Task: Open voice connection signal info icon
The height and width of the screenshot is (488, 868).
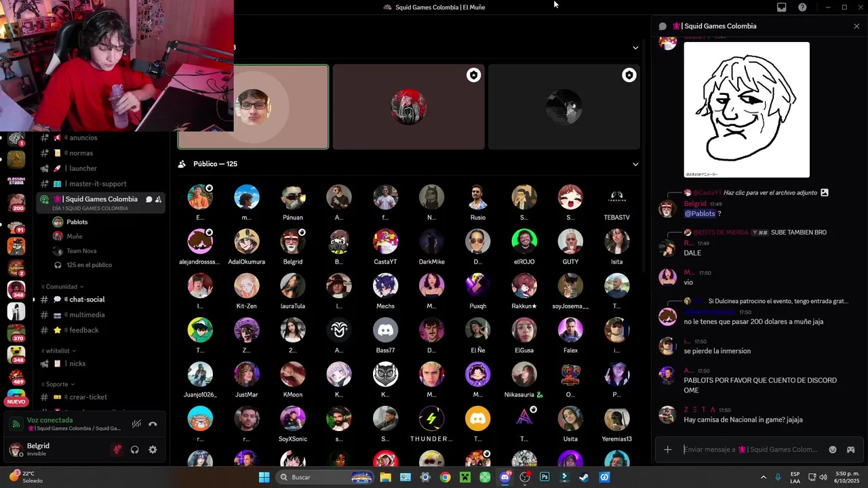Action: pos(16,424)
